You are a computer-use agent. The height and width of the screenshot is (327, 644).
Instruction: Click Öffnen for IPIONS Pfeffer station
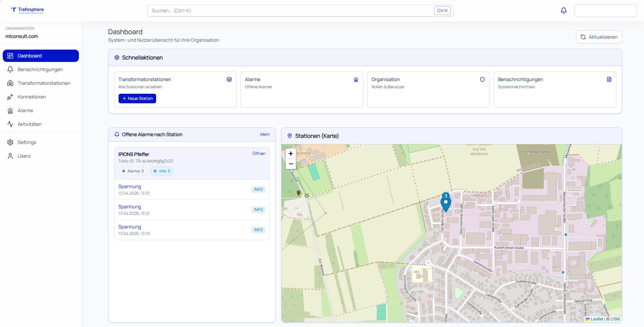[259, 154]
